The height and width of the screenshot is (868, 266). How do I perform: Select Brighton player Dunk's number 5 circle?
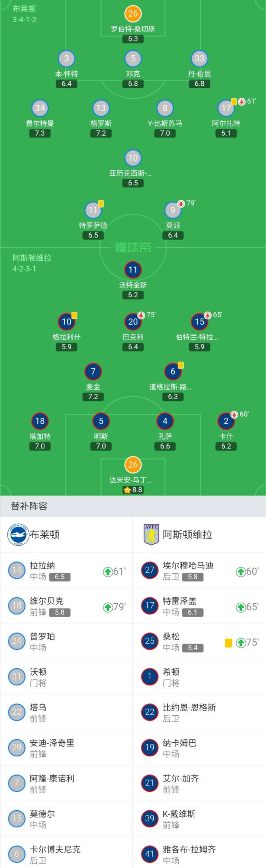tap(133, 58)
